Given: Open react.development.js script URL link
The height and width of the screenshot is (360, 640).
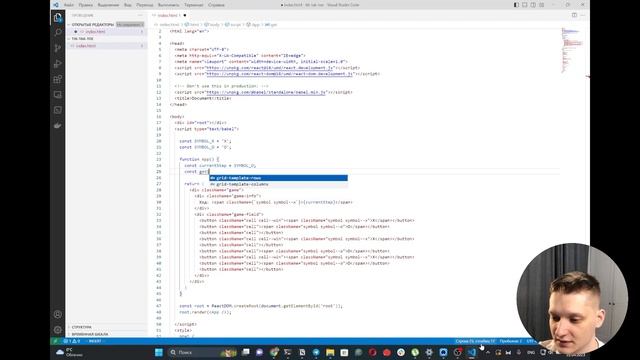Looking at the screenshot, I should (270, 68).
